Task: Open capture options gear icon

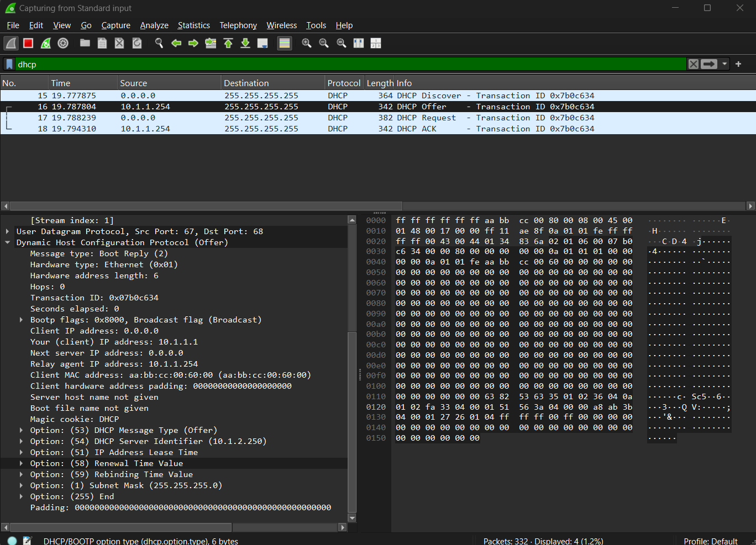Action: pos(63,43)
